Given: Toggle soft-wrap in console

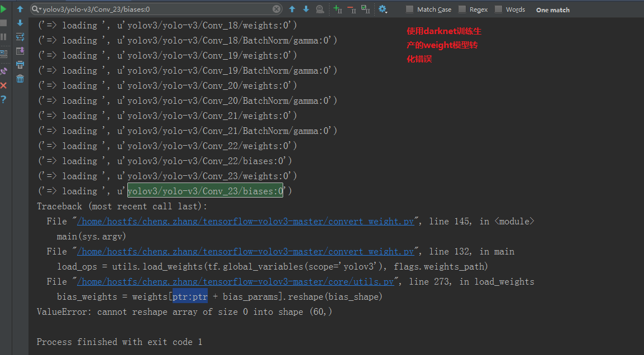Looking at the screenshot, I should pyautogui.click(x=21, y=36).
